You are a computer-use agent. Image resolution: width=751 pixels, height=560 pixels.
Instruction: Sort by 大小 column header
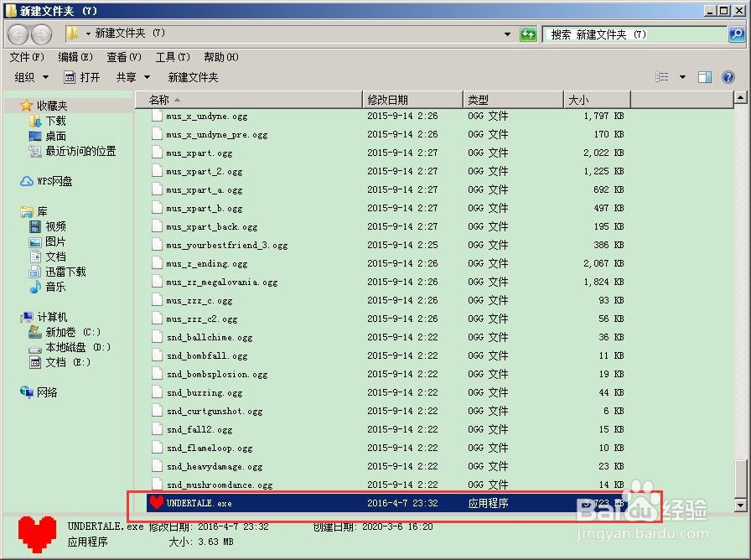[598, 100]
